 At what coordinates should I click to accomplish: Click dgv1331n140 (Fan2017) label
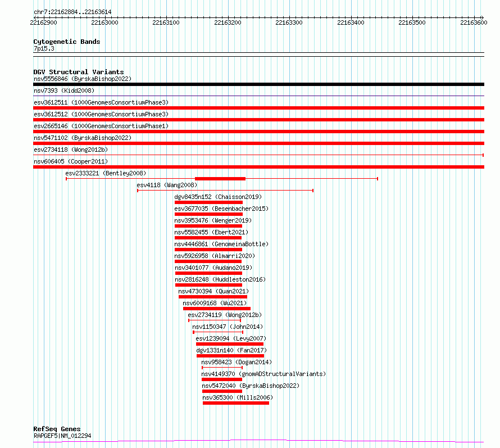[x=231, y=350]
